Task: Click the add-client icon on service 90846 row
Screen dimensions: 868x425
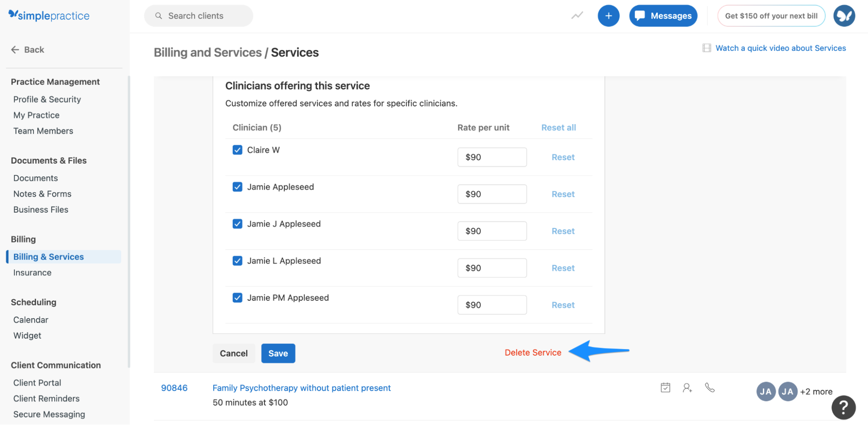Action: pyautogui.click(x=687, y=387)
